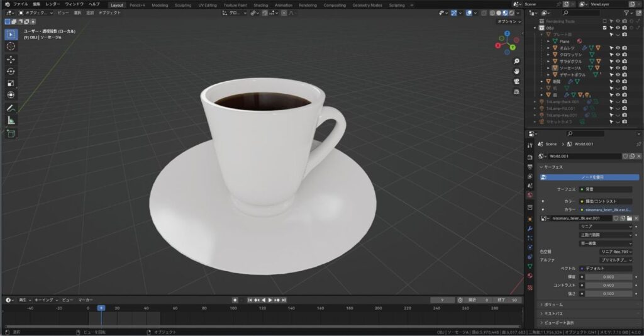This screenshot has width=644, height=336.
Task: Open the Object Data properties tab
Action: click(530, 266)
